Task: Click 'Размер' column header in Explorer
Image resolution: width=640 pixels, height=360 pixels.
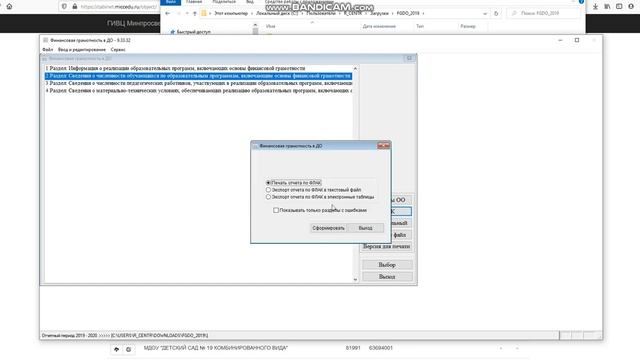Action: point(468,26)
